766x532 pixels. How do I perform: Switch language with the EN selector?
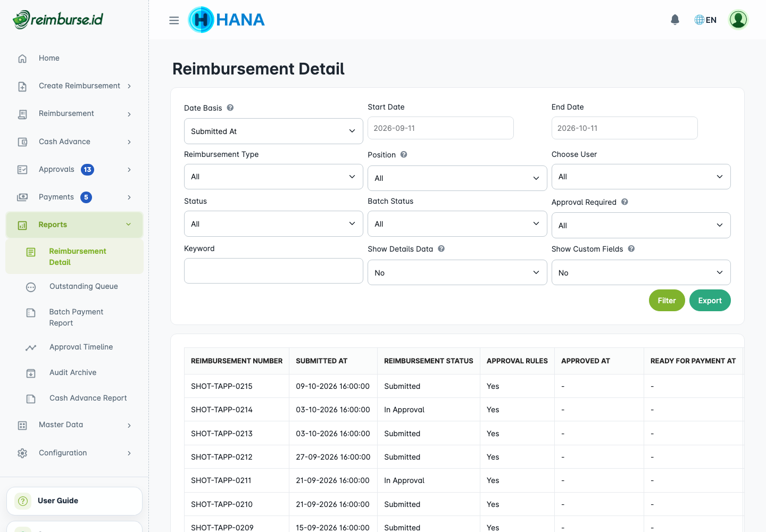[705, 20]
